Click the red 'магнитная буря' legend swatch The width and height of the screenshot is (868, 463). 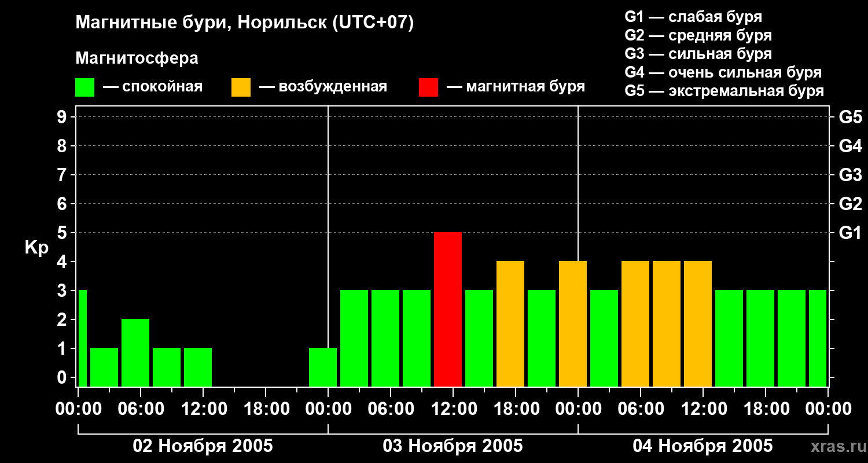click(x=428, y=87)
